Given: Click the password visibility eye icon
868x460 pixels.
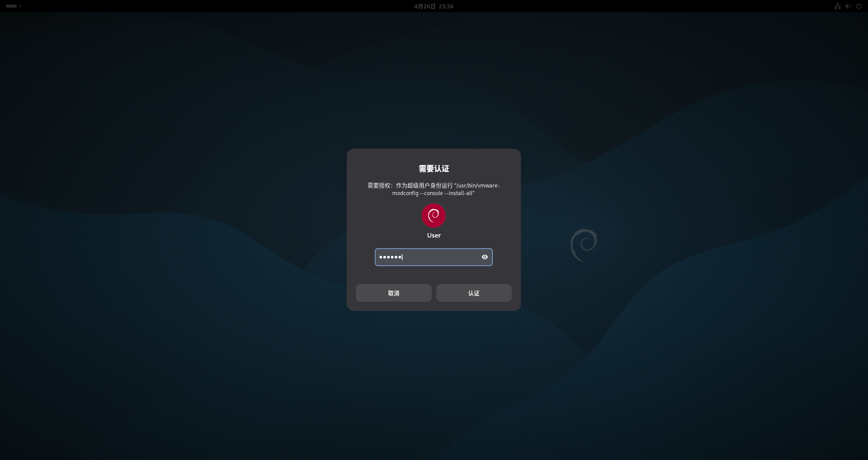Looking at the screenshot, I should [484, 257].
